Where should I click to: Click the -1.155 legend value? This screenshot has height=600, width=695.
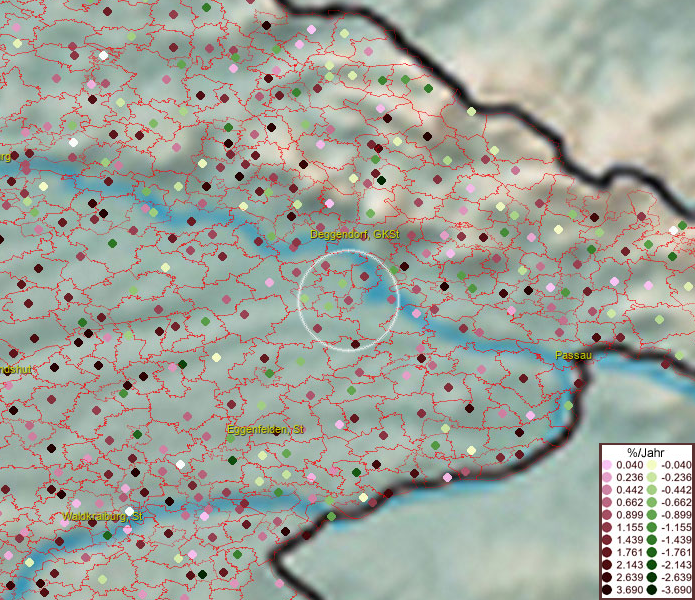676,527
